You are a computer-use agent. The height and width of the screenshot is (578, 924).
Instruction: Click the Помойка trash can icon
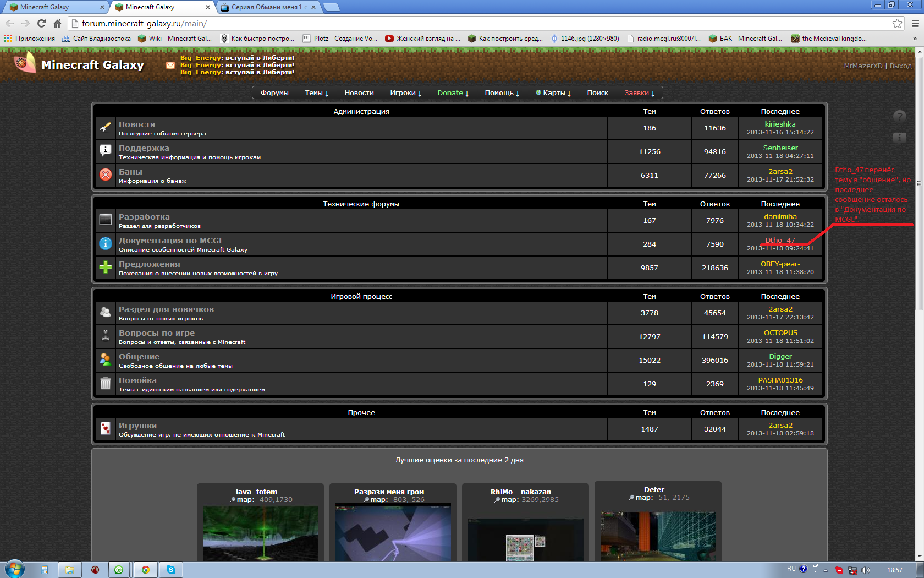106,384
